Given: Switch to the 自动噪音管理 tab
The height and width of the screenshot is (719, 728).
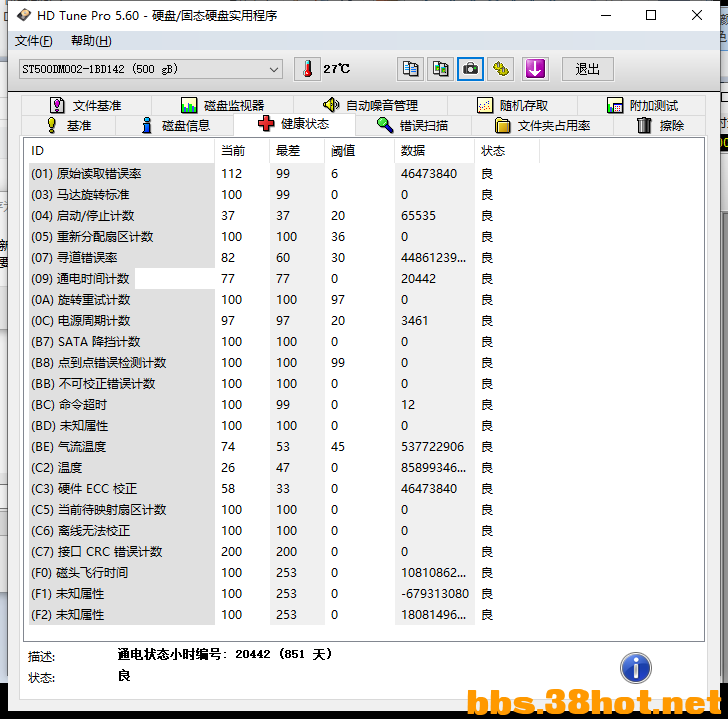Looking at the screenshot, I should (370, 105).
